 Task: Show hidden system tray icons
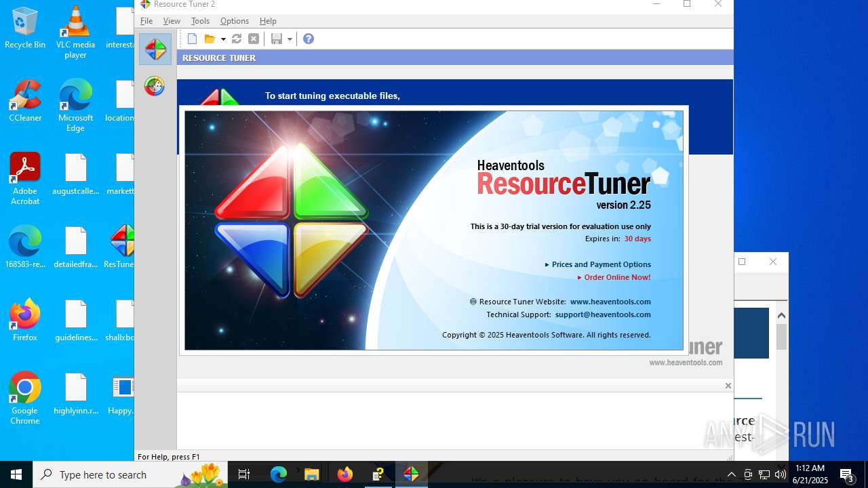pos(731,474)
